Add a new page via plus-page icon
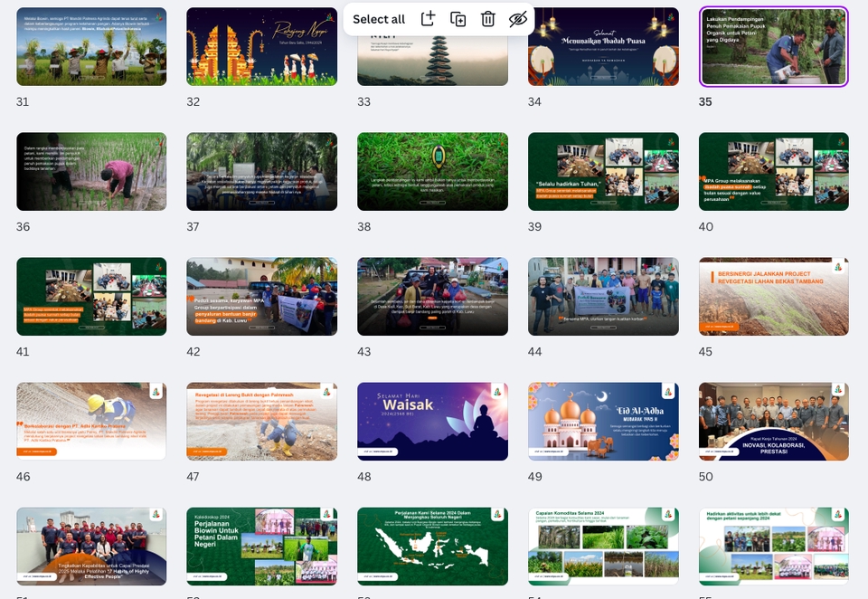 point(428,19)
